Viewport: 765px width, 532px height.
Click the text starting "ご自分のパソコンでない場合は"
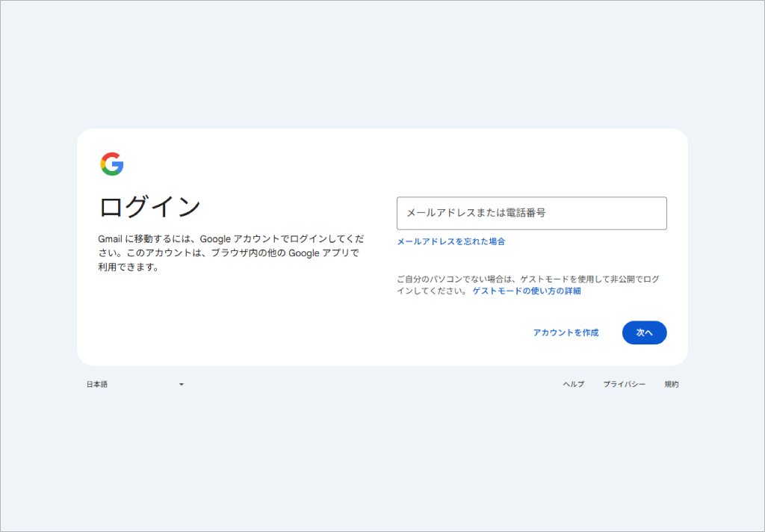pos(528,285)
